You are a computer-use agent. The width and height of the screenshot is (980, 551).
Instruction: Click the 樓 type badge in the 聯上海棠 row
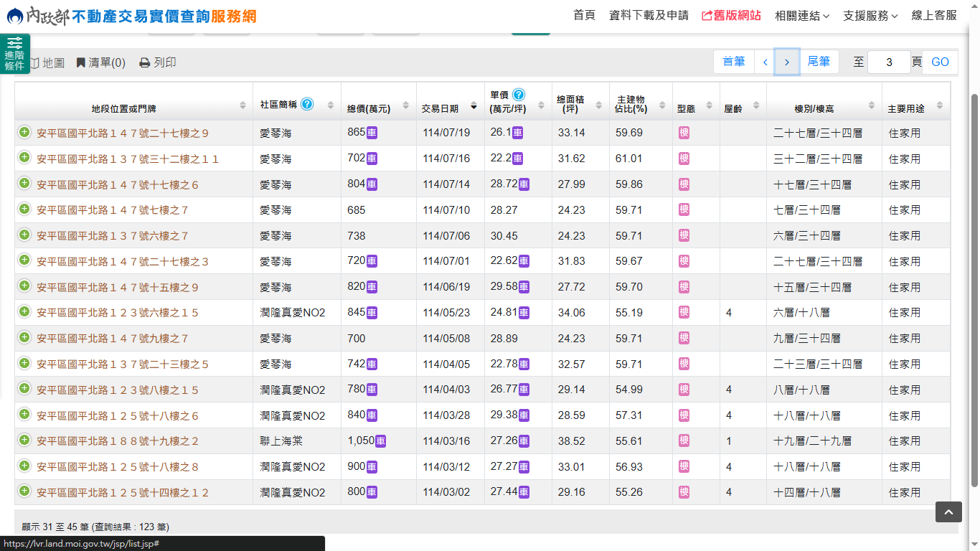(x=684, y=441)
